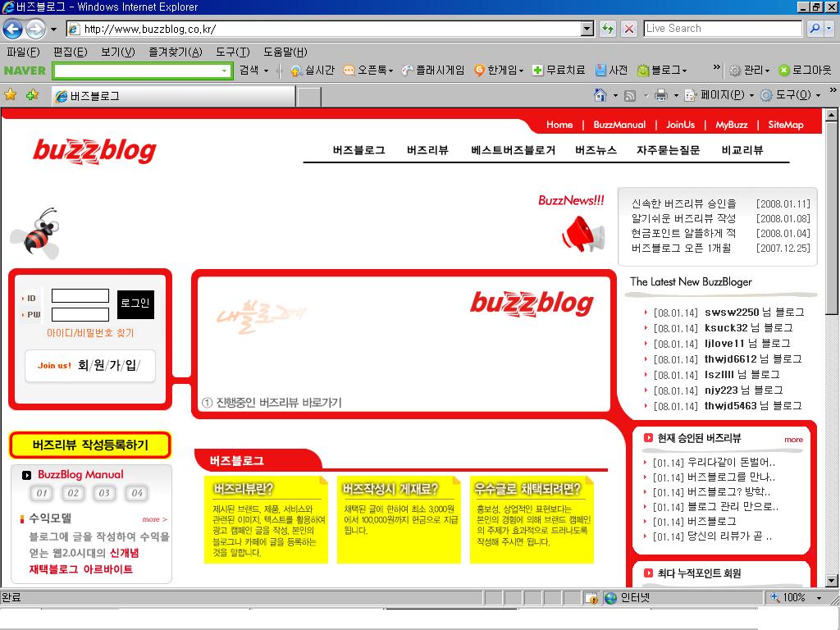Click the NAVER logo in toolbar

(25, 71)
